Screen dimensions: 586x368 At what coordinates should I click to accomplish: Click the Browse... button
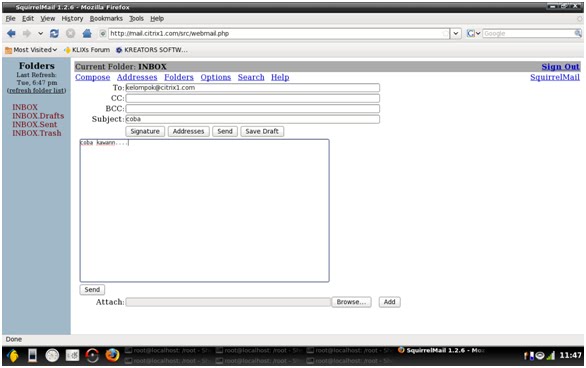point(351,302)
